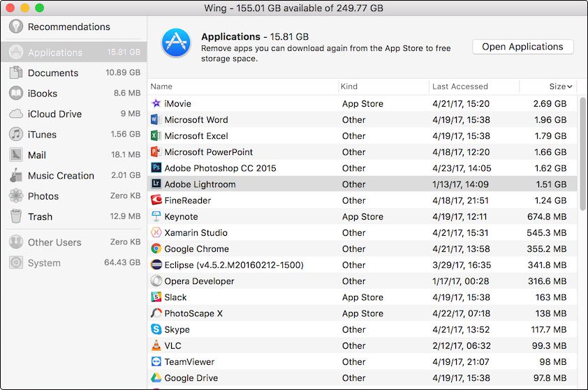Click the Google Drive icon
Image resolution: width=588 pixels, height=390 pixels.
[x=156, y=377]
